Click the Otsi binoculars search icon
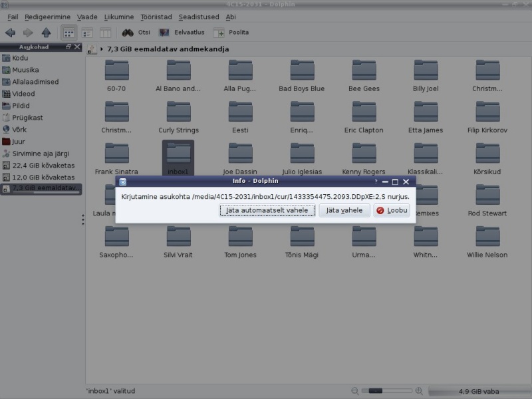 pyautogui.click(x=128, y=33)
